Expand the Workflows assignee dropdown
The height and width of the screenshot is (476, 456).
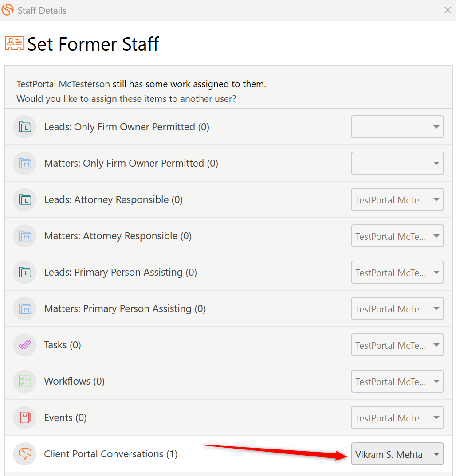pos(397,382)
